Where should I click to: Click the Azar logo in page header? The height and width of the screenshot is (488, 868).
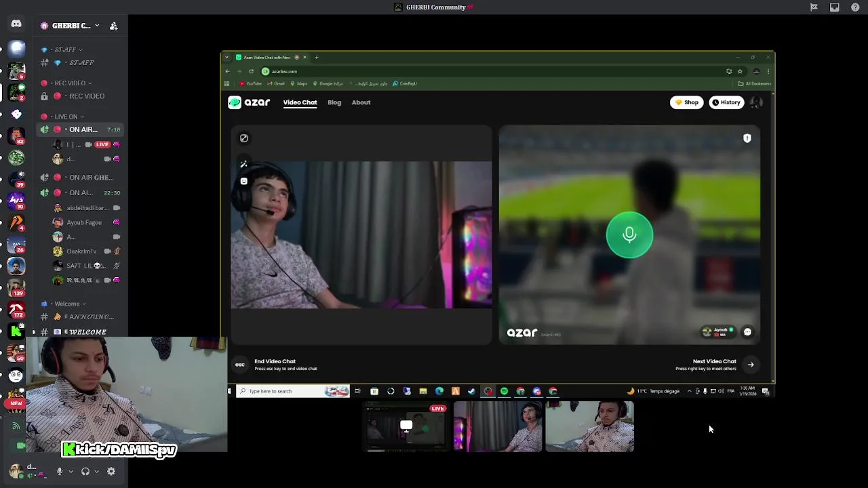click(250, 102)
